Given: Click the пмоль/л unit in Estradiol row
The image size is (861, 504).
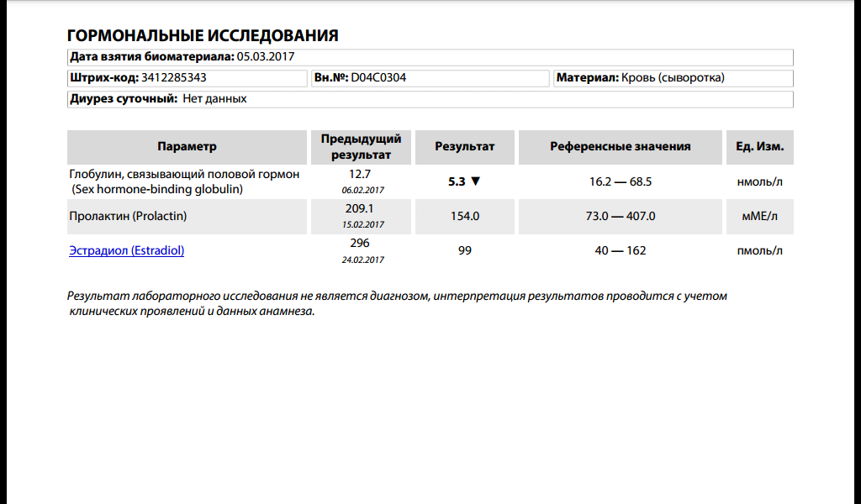Looking at the screenshot, I should pyautogui.click(x=759, y=250).
